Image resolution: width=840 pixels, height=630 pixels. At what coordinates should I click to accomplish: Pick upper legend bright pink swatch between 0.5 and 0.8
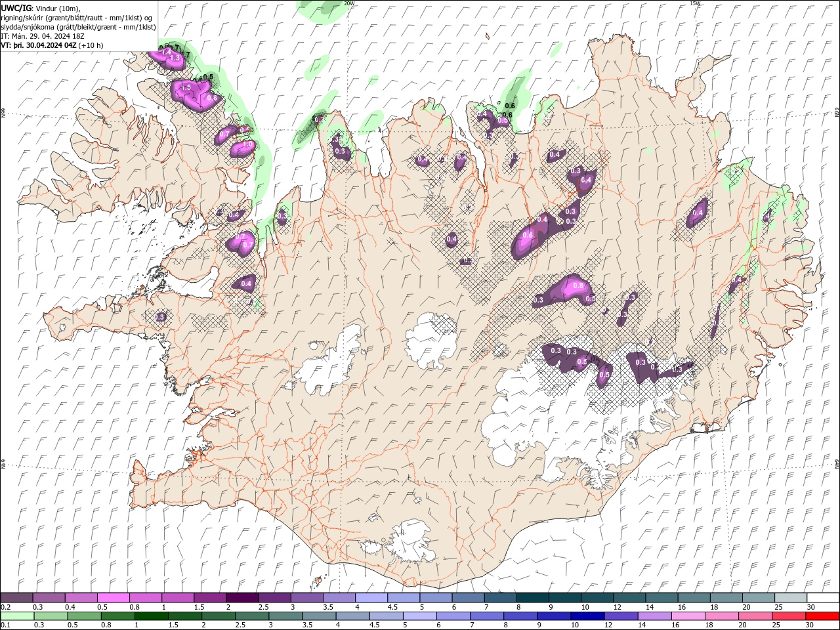[113, 598]
